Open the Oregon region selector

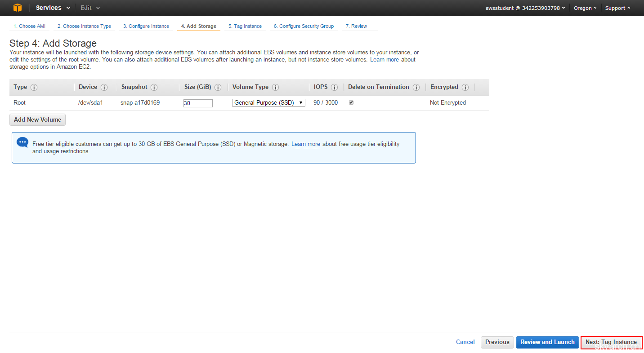click(x=585, y=8)
